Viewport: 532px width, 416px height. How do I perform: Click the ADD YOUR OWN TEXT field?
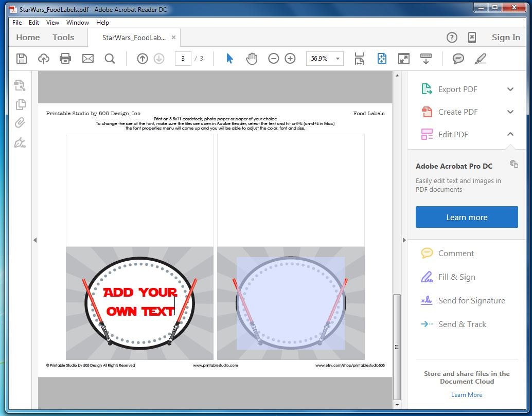139,302
